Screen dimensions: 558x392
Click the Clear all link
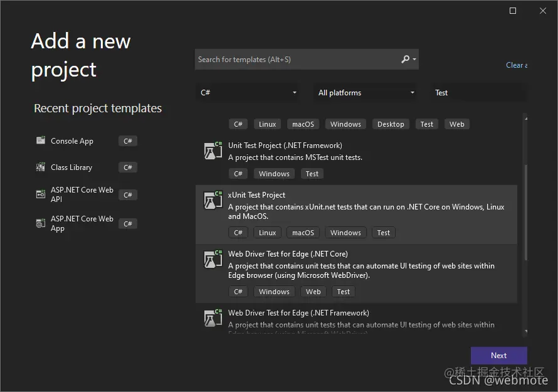(x=517, y=65)
